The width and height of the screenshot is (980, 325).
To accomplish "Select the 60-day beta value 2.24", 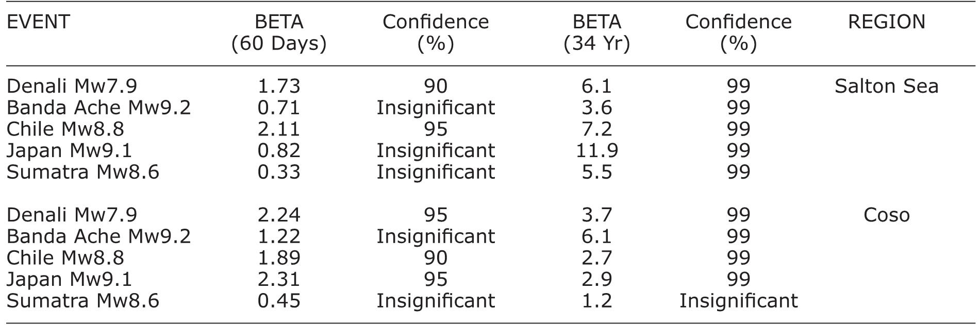I will [278, 215].
